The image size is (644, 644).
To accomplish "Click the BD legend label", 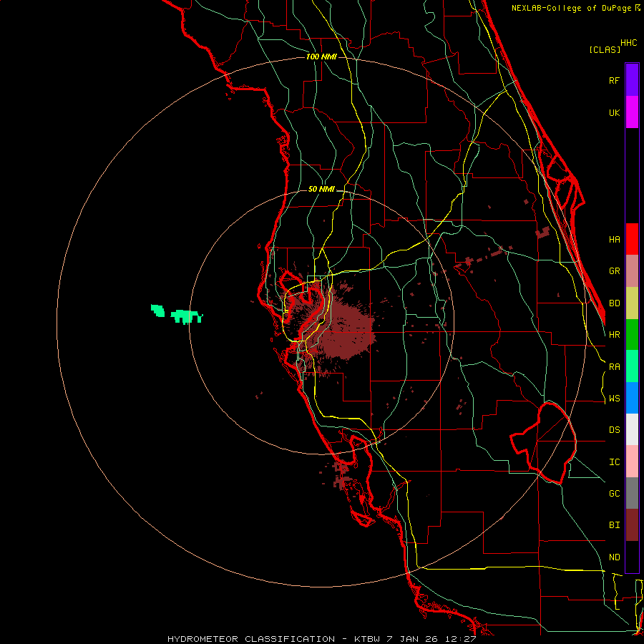I will pos(614,303).
